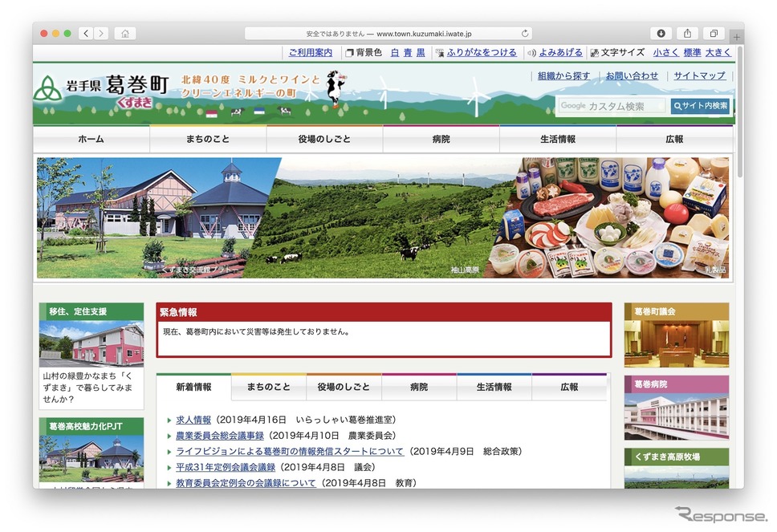Make text smaller with 小さく
Image resolution: width=777 pixels, height=532 pixels.
click(x=665, y=52)
